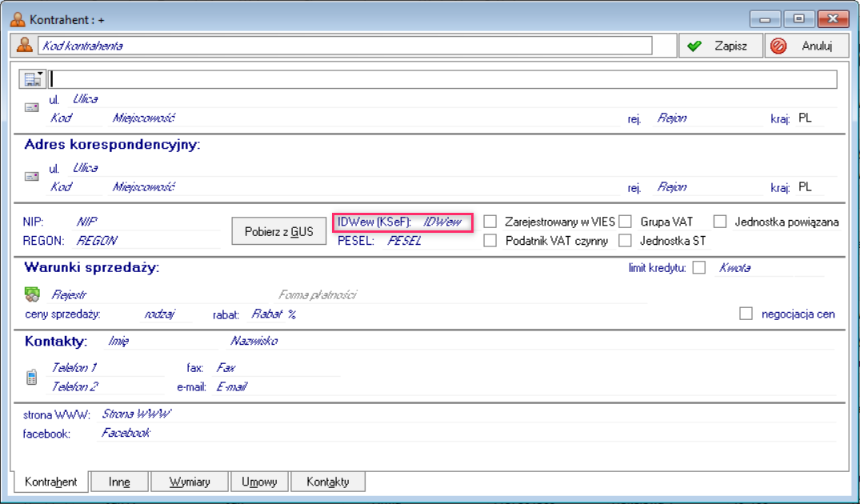
Task: Click the correspondence Miejscowość field
Action: pyautogui.click(x=364, y=187)
